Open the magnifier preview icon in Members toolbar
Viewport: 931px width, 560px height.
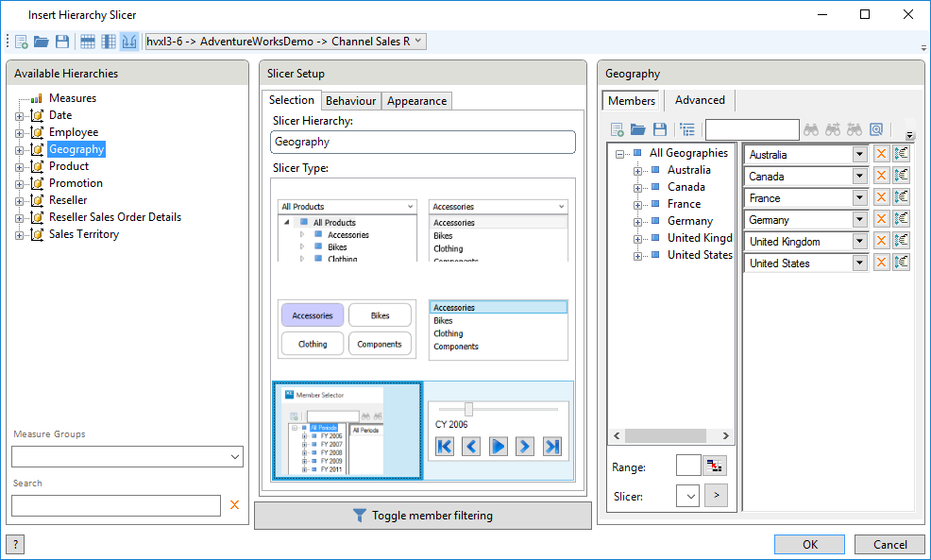(x=876, y=129)
